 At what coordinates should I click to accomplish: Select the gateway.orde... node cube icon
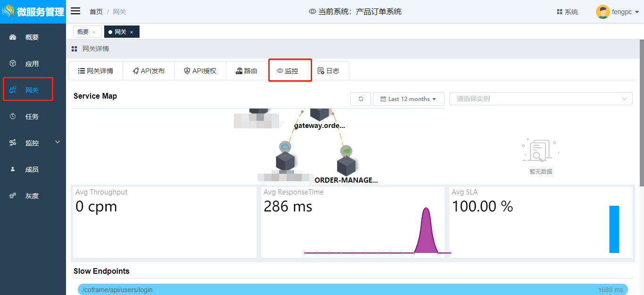coord(319,113)
